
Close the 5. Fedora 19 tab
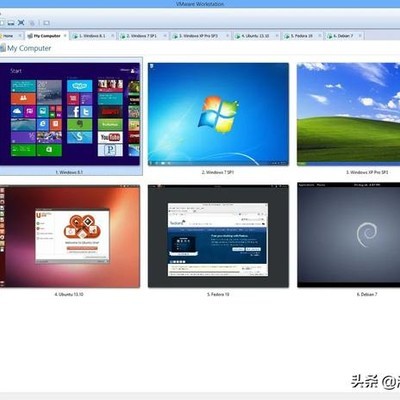click(320, 36)
